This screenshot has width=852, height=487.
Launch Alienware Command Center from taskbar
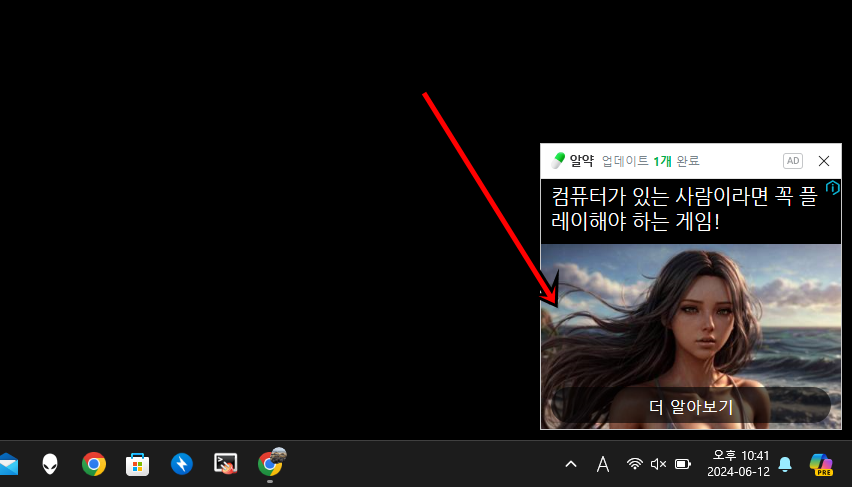pyautogui.click(x=50, y=464)
